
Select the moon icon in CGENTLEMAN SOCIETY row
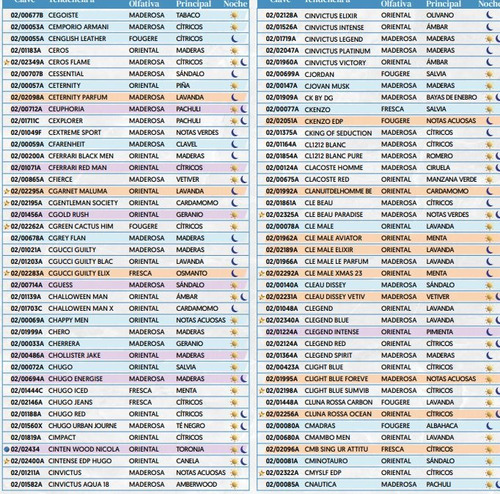[x=235, y=203]
